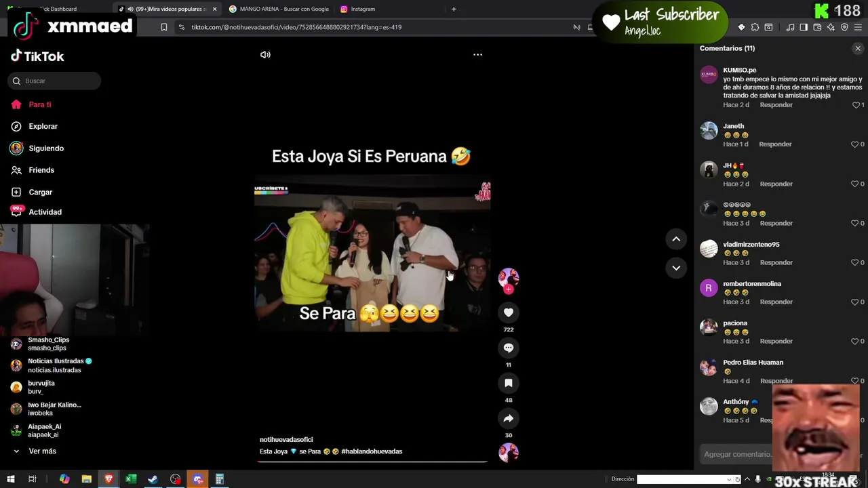Screen dimensions: 868x488
Task: Open browser Extensions puzzle icon
Action: click(755, 27)
